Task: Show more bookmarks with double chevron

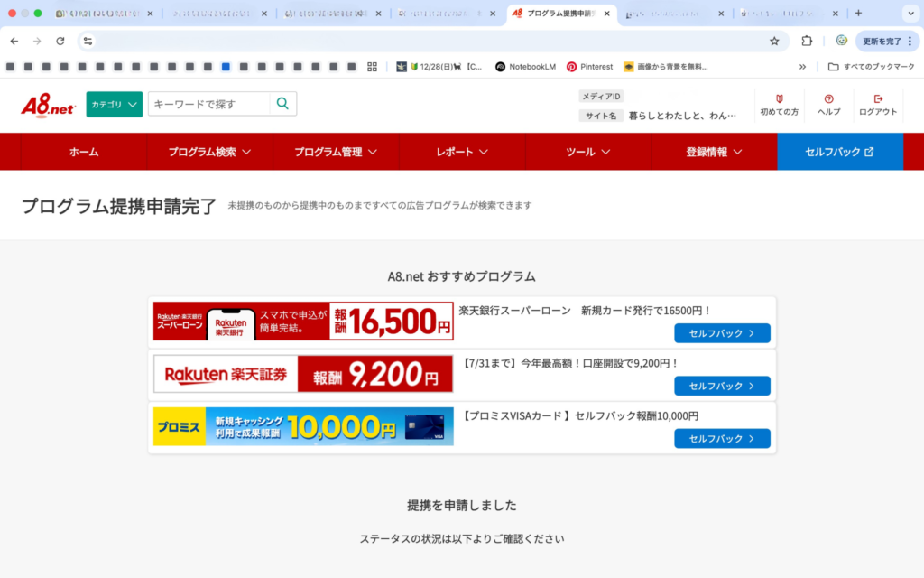Action: point(802,67)
